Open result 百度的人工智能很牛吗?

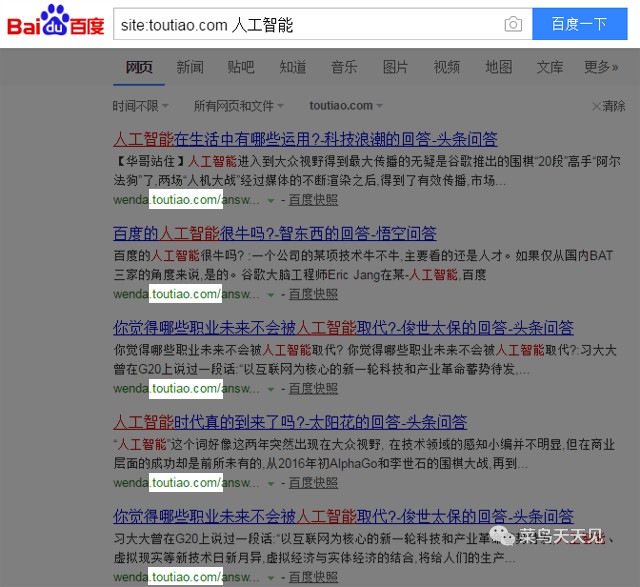click(x=275, y=233)
